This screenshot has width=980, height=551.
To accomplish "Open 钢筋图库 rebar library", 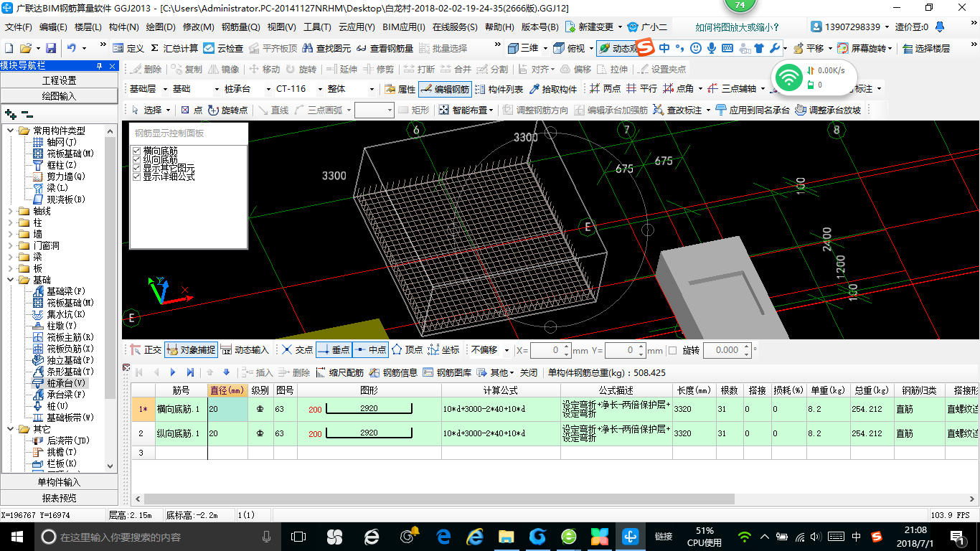I will point(448,372).
